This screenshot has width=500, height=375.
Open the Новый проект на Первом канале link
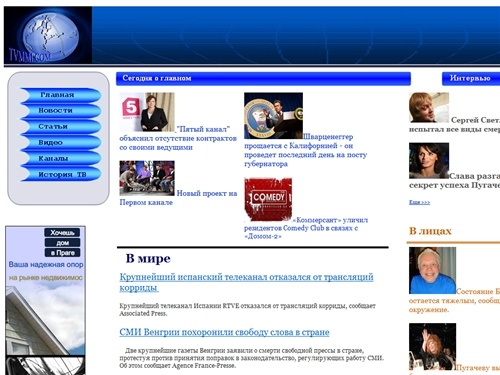click(x=178, y=198)
